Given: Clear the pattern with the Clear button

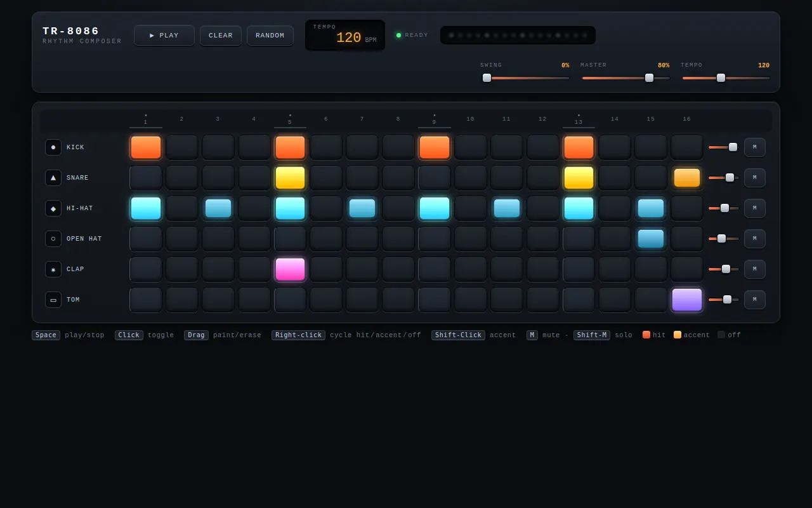Looking at the screenshot, I should 221,36.
